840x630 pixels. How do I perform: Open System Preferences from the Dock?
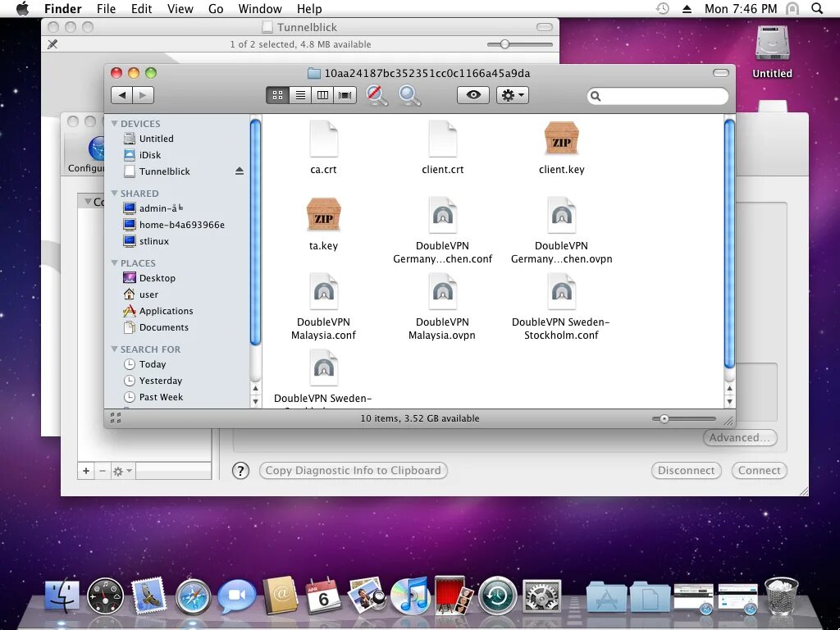point(541,596)
